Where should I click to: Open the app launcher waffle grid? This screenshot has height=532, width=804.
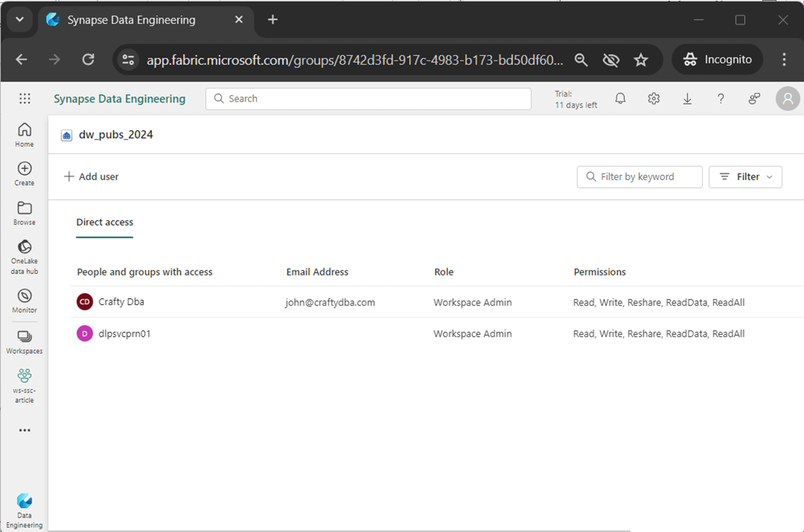(25, 98)
